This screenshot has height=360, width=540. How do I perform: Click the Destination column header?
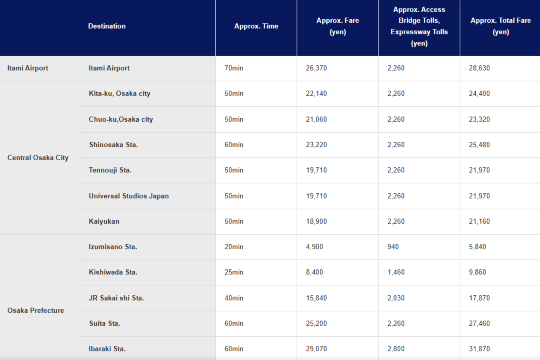(107, 26)
